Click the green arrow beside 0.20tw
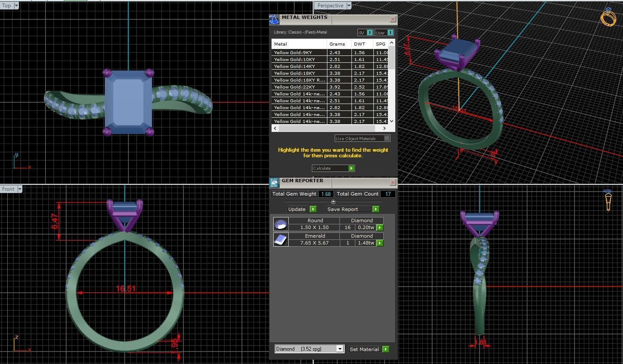 (x=379, y=228)
